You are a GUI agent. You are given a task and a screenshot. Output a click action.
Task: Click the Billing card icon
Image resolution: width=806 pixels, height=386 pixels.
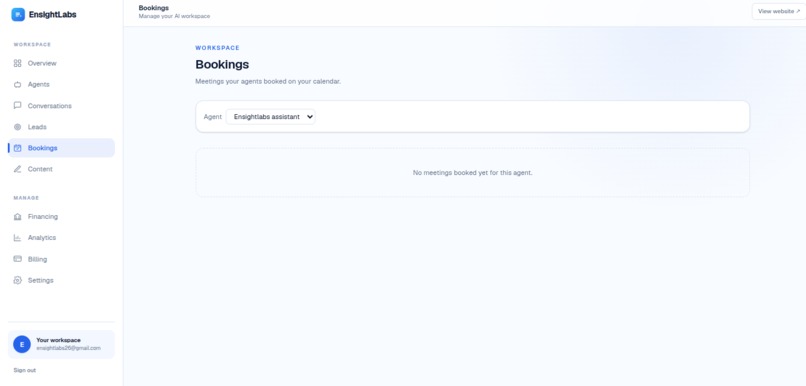[x=17, y=259]
